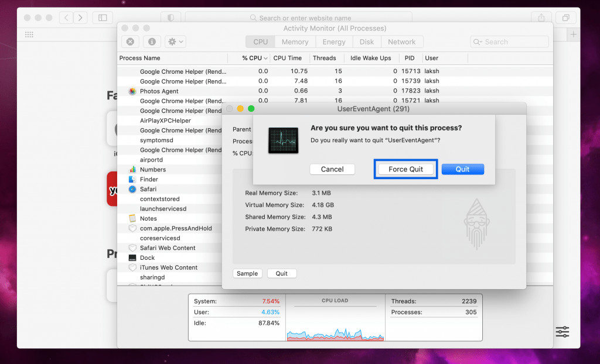The height and width of the screenshot is (364, 600).
Task: Select the sharingd process row
Action: [x=169, y=277]
